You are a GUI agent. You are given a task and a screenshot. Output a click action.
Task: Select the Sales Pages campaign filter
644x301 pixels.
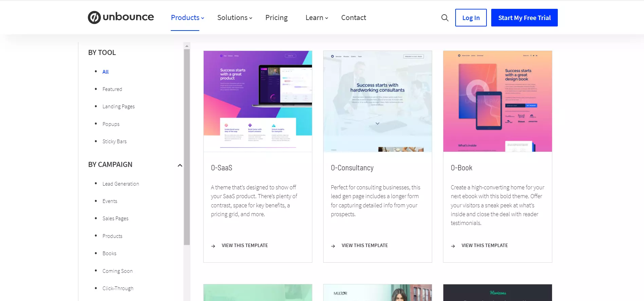(115, 219)
